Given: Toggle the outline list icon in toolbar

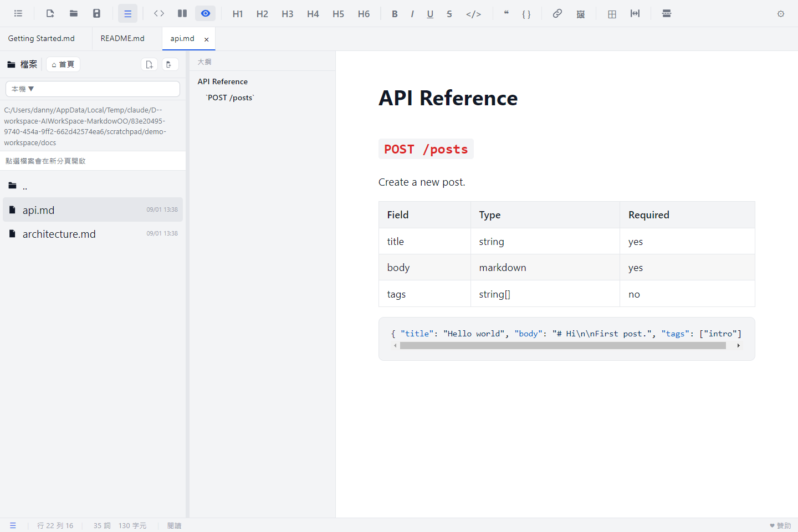Looking at the screenshot, I should [18, 14].
